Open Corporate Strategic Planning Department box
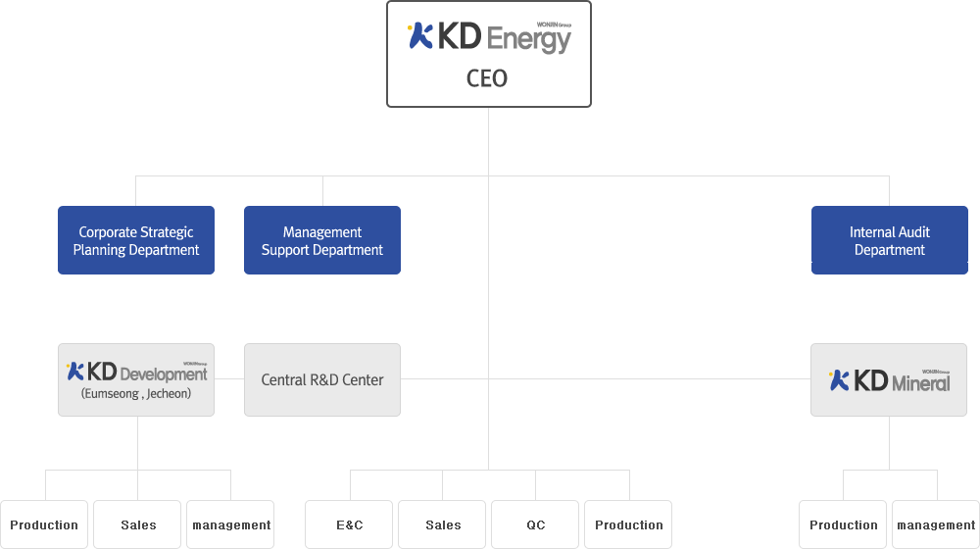 coord(136,240)
